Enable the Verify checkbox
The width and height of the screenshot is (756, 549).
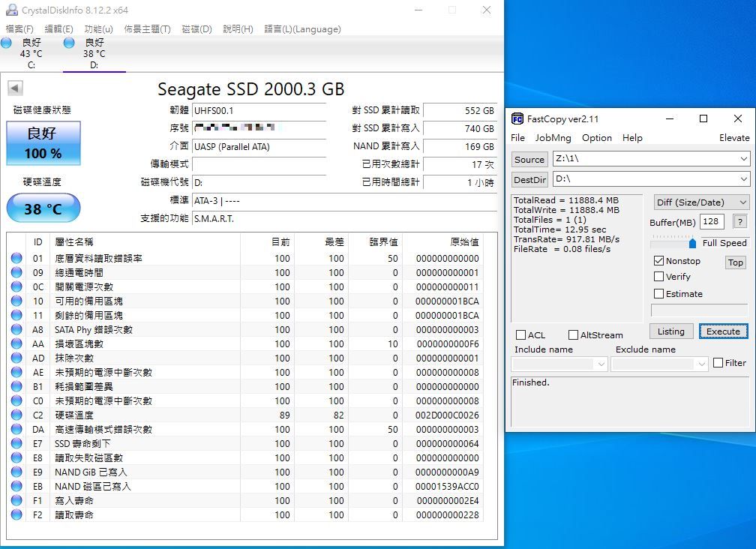(658, 277)
